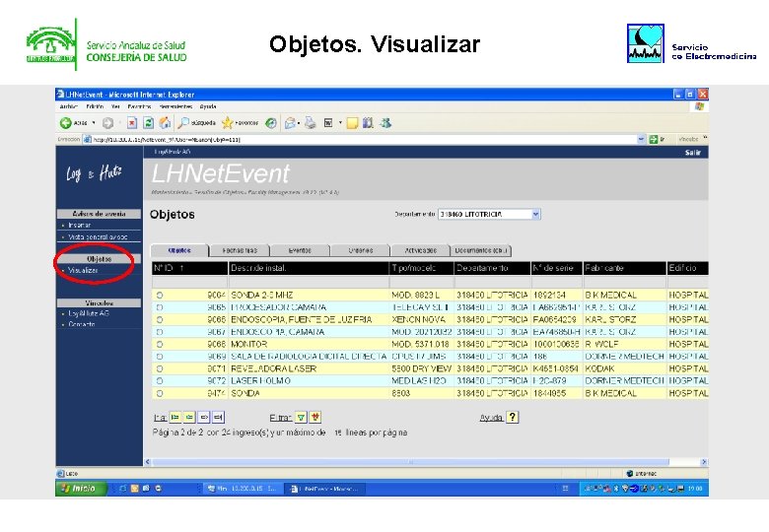Open the Home page icon
The width and height of the screenshot is (769, 532).
[x=166, y=123]
